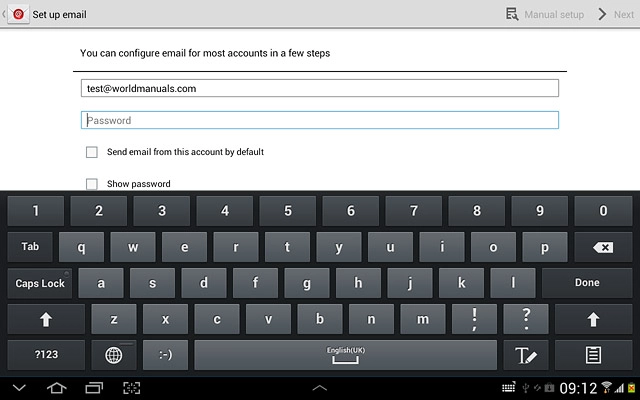This screenshot has width=640, height=400.
Task: Tap the Android home navigation icon
Action: (57, 387)
